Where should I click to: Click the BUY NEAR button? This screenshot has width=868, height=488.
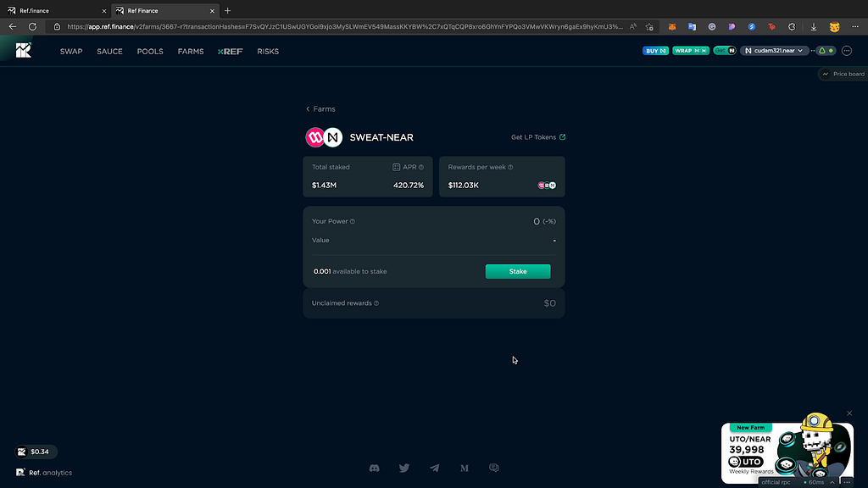(x=655, y=51)
